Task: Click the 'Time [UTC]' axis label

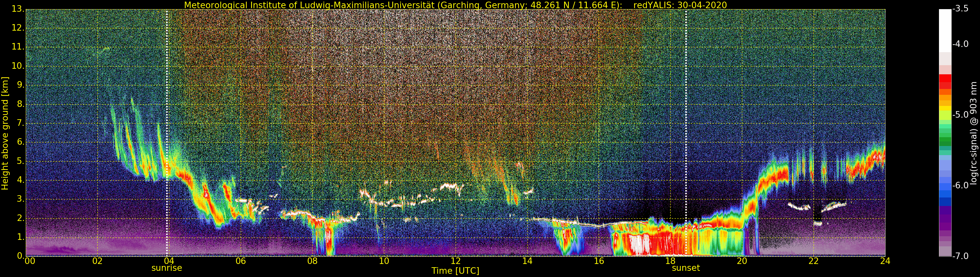Action: tap(455, 271)
